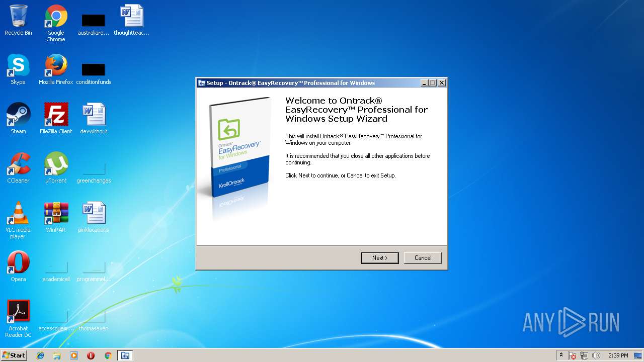Minimize the Setup wizard window
This screenshot has width=644, height=362.
424,83
